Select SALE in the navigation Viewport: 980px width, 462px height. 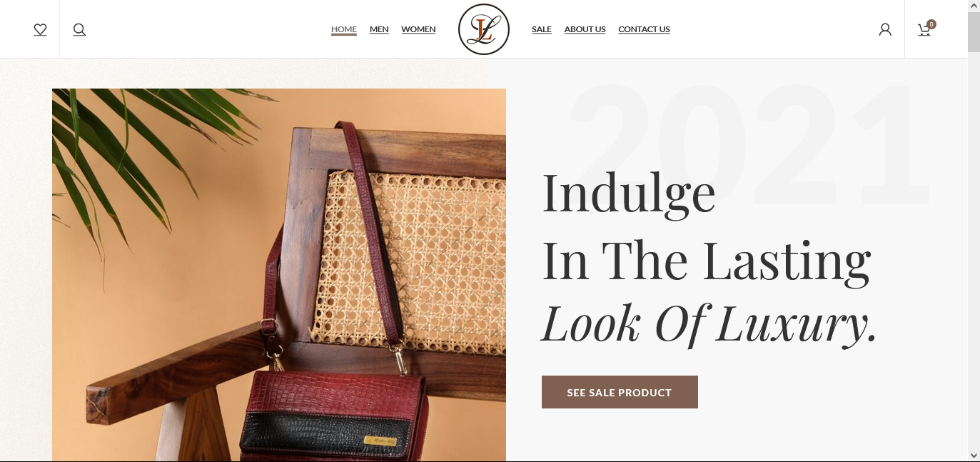pos(542,29)
